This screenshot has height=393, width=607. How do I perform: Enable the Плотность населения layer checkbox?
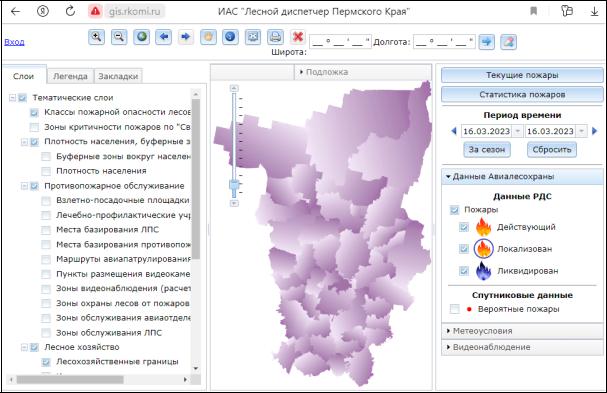tap(46, 171)
